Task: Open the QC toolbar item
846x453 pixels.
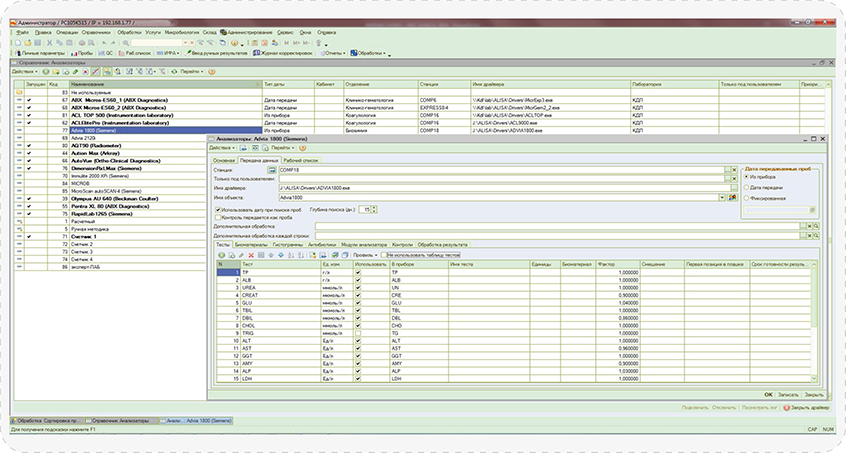Action: (x=106, y=53)
